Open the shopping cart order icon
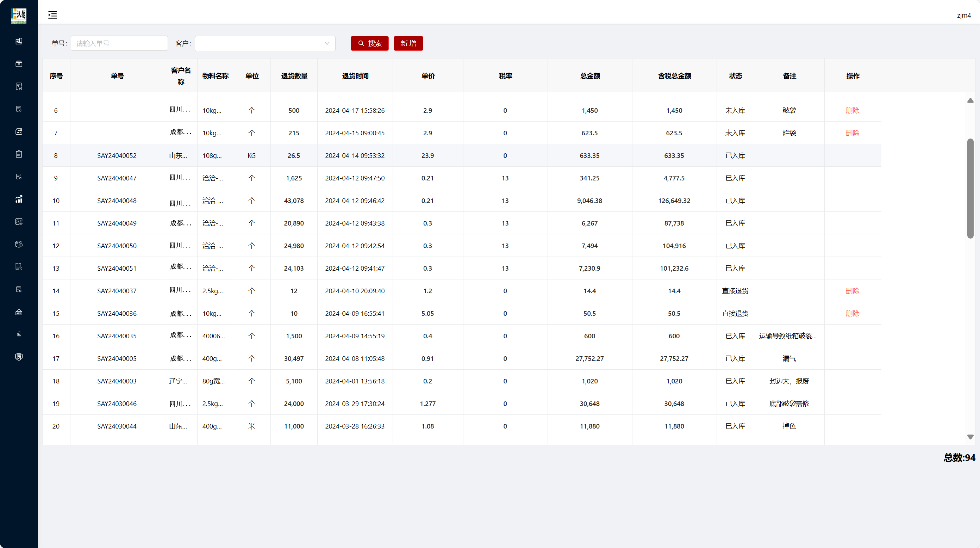Image resolution: width=980 pixels, height=548 pixels. (x=19, y=86)
